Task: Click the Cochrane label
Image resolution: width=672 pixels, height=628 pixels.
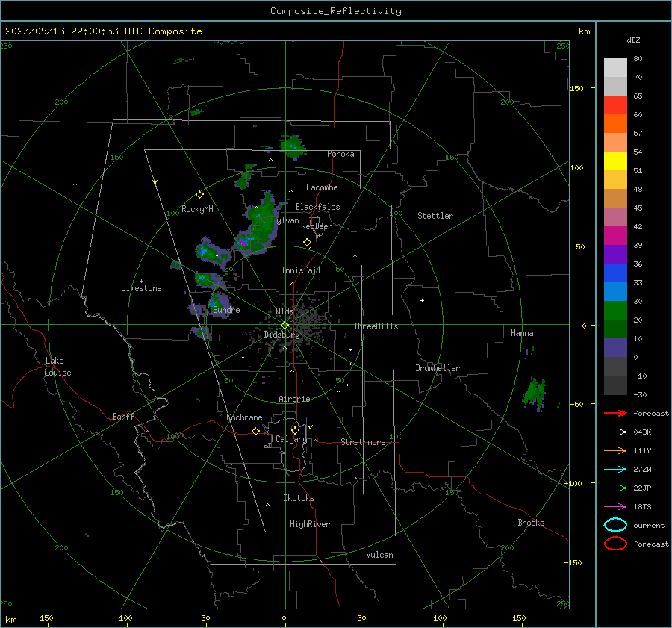Action: tap(244, 417)
